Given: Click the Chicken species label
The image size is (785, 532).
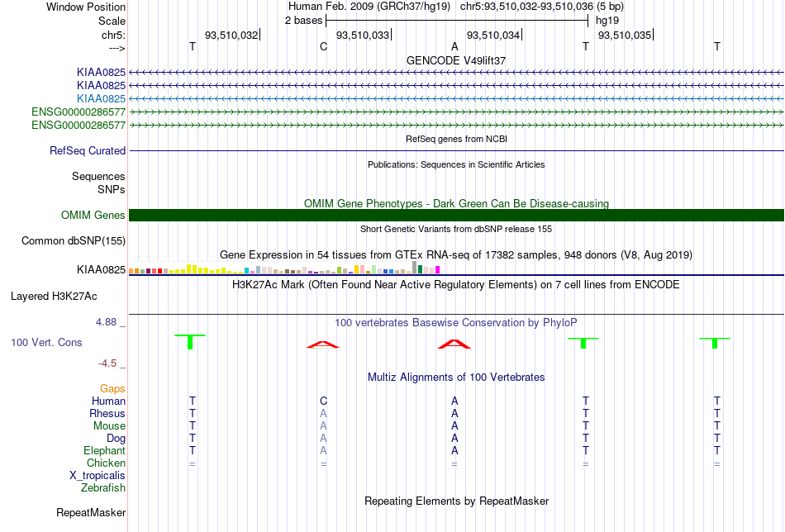Looking at the screenshot, I should click(x=106, y=463).
